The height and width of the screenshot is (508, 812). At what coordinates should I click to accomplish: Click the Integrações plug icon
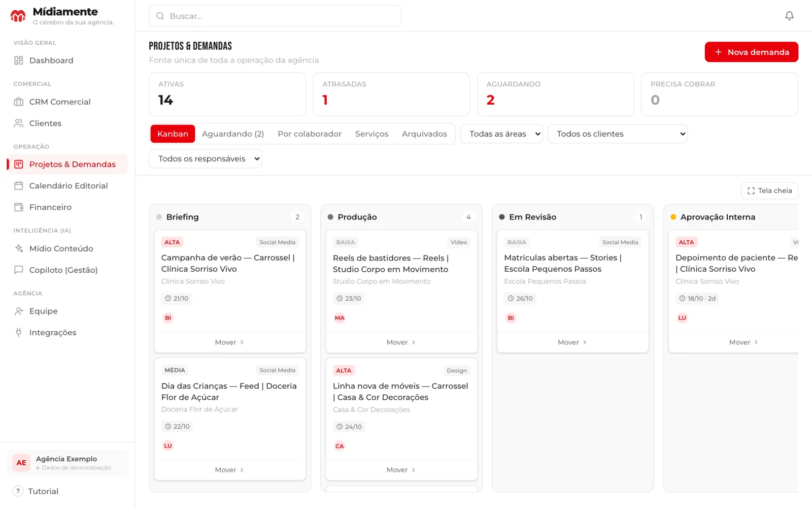pos(19,332)
